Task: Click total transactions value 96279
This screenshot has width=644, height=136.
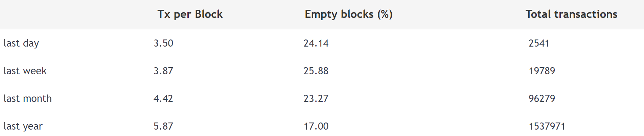Action: (542, 99)
